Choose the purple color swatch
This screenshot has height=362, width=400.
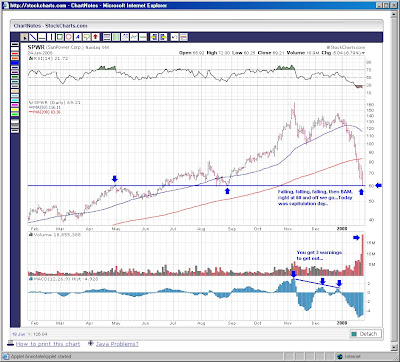tap(15, 72)
